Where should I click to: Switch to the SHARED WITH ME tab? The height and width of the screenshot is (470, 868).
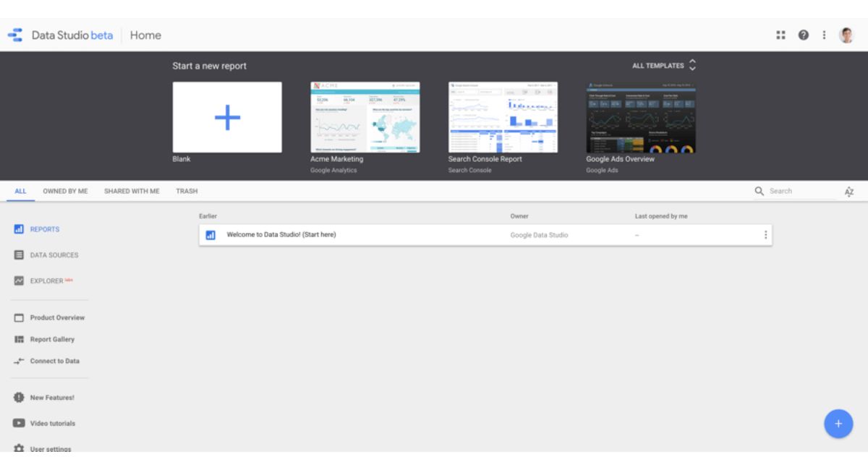point(132,191)
